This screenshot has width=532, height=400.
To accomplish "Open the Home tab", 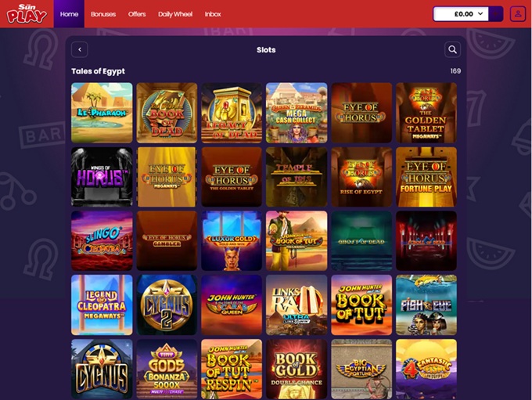I will point(69,14).
